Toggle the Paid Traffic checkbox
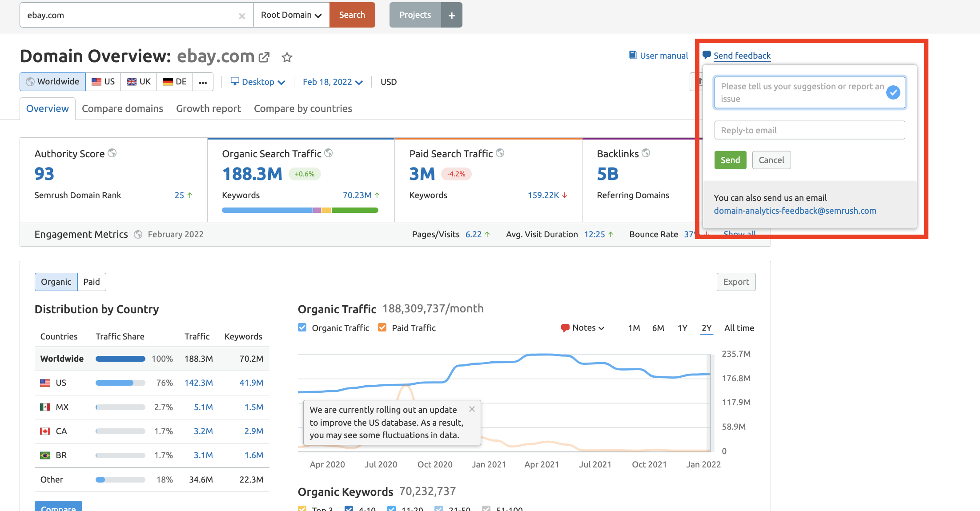Screen dimensions: 980x511 point(382,327)
